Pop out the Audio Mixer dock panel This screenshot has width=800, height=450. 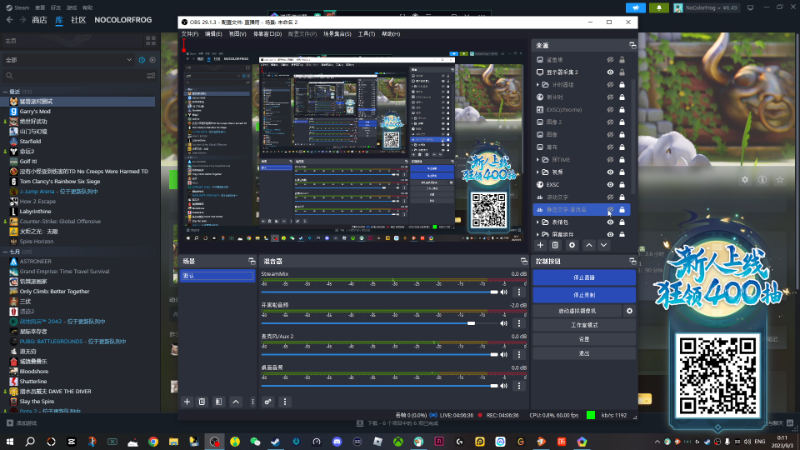pos(524,261)
